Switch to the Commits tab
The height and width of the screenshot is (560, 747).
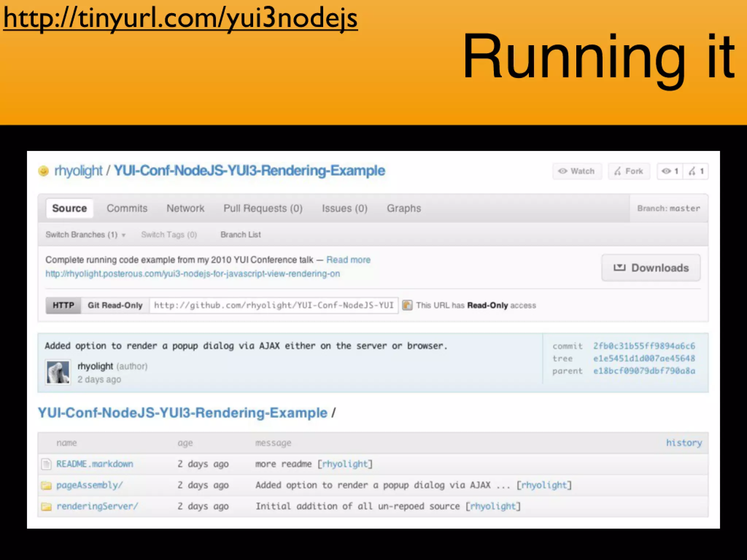click(127, 208)
